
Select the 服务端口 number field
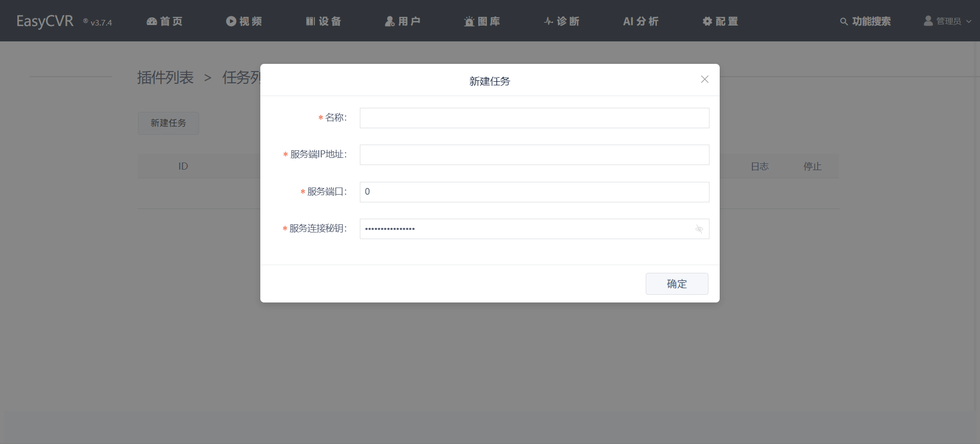click(x=534, y=192)
